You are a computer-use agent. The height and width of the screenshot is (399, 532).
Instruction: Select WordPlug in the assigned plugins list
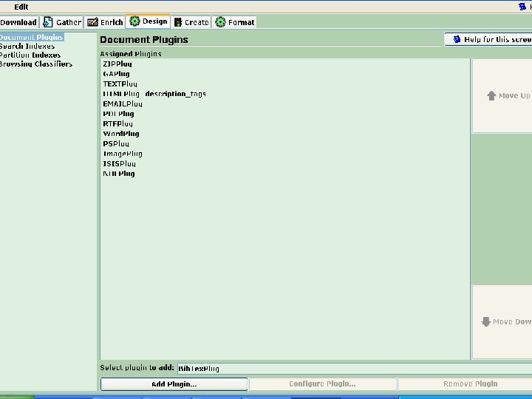pyautogui.click(x=121, y=134)
